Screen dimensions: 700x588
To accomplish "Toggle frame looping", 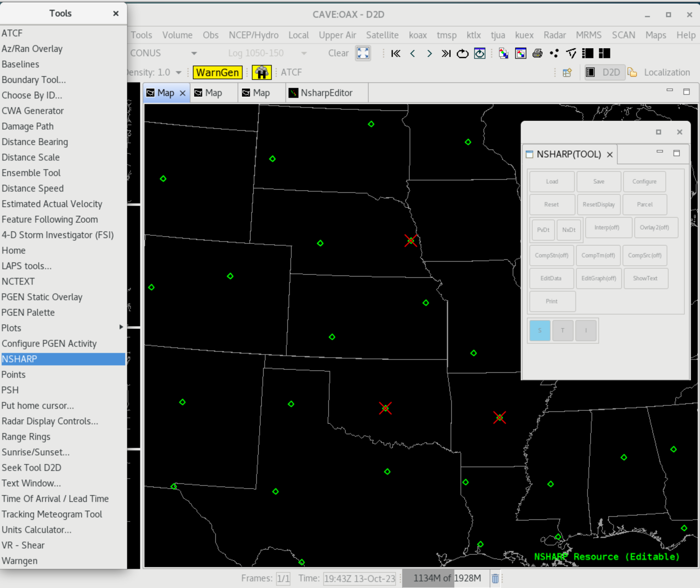I will coord(462,53).
